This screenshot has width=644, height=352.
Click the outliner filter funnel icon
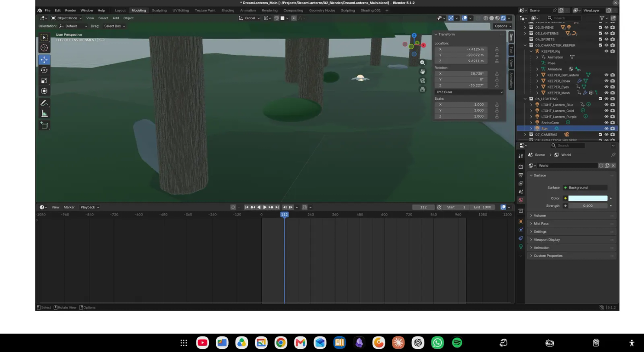pyautogui.click(x=602, y=18)
